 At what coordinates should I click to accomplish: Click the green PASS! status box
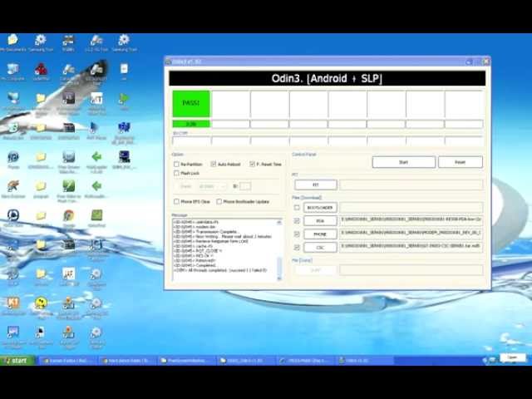191,103
